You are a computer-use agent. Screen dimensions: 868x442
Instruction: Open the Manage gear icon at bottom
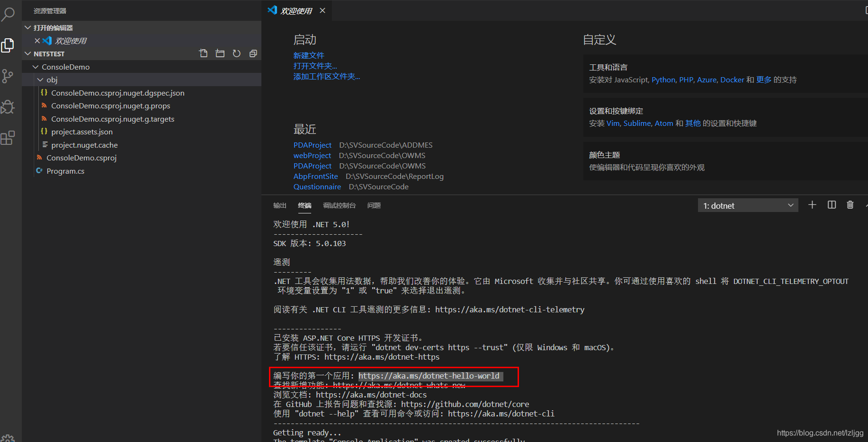click(x=8, y=438)
